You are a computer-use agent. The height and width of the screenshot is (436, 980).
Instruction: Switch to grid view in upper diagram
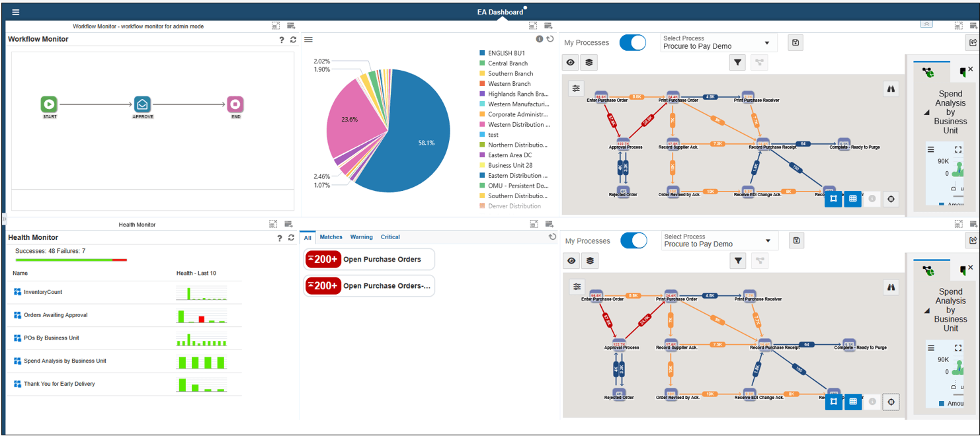coord(853,198)
